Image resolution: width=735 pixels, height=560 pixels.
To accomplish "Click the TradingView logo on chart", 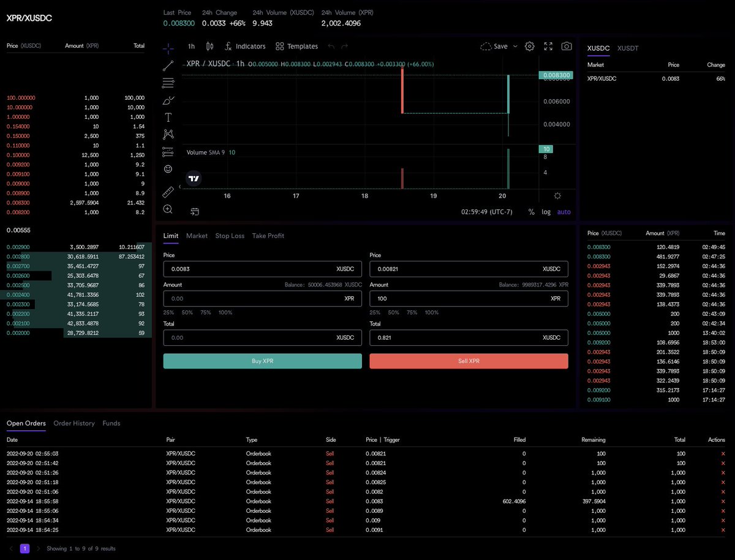I will pyautogui.click(x=194, y=179).
